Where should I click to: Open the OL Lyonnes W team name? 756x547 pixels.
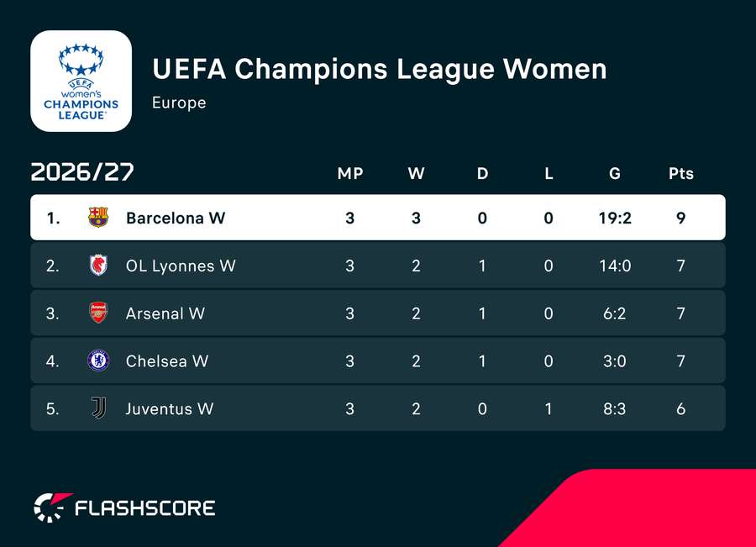click(x=181, y=266)
